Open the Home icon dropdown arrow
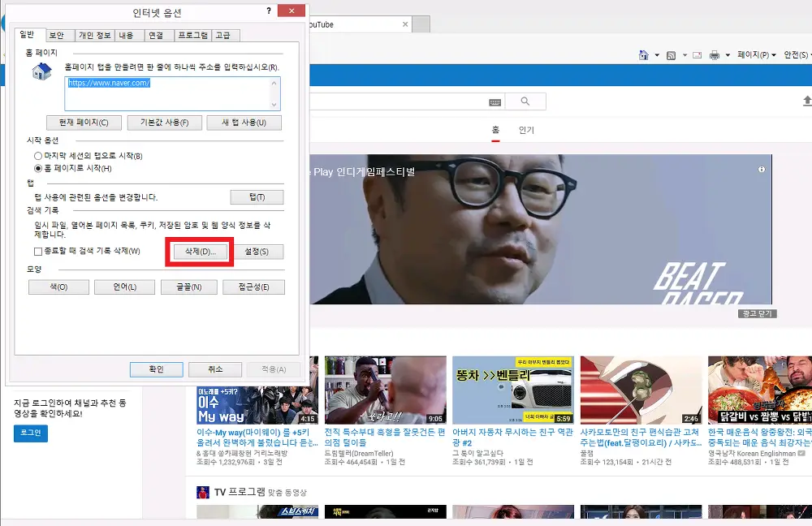 click(657, 55)
